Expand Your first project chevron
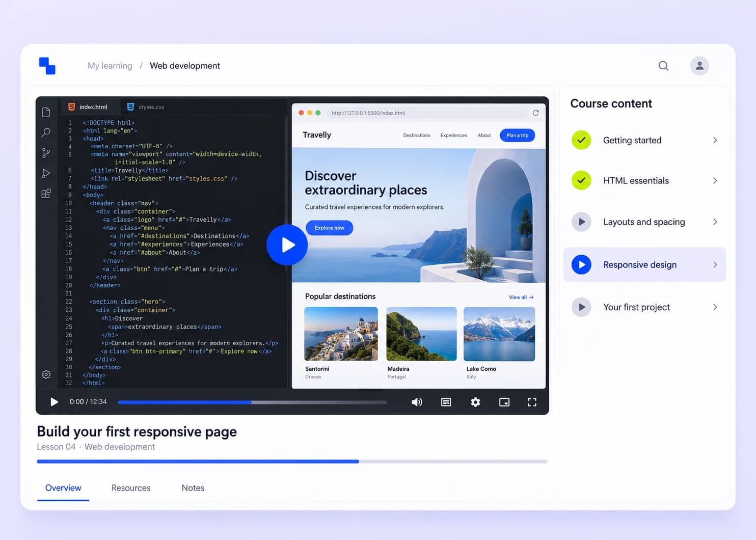 tap(715, 307)
